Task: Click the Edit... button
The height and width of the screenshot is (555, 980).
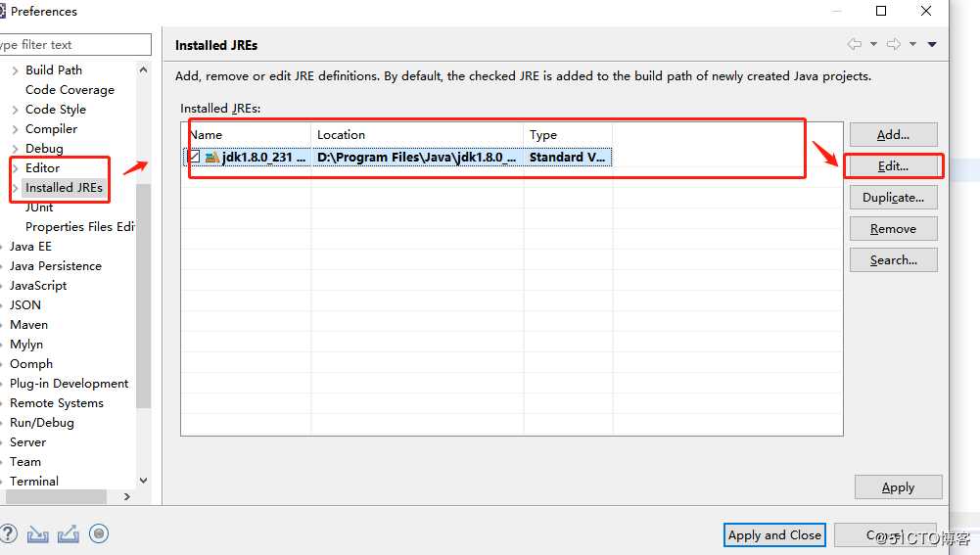Action: pyautogui.click(x=893, y=166)
